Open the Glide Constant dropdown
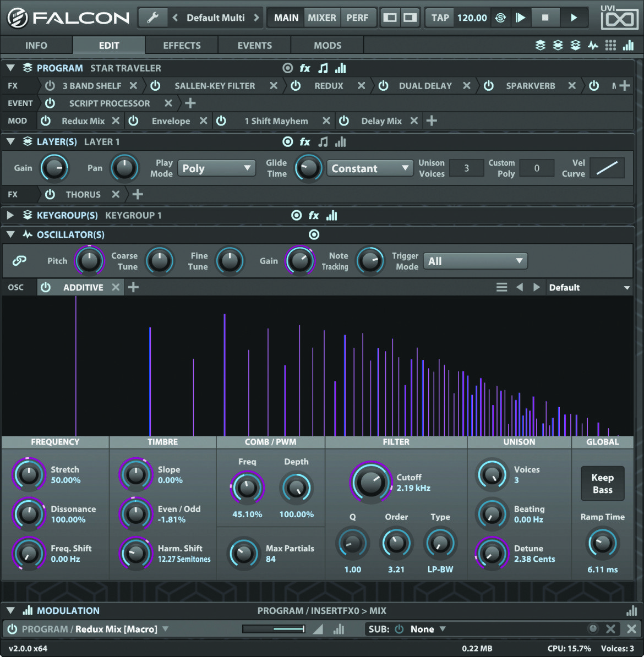Viewport: 644px width, 657px height. click(x=369, y=168)
